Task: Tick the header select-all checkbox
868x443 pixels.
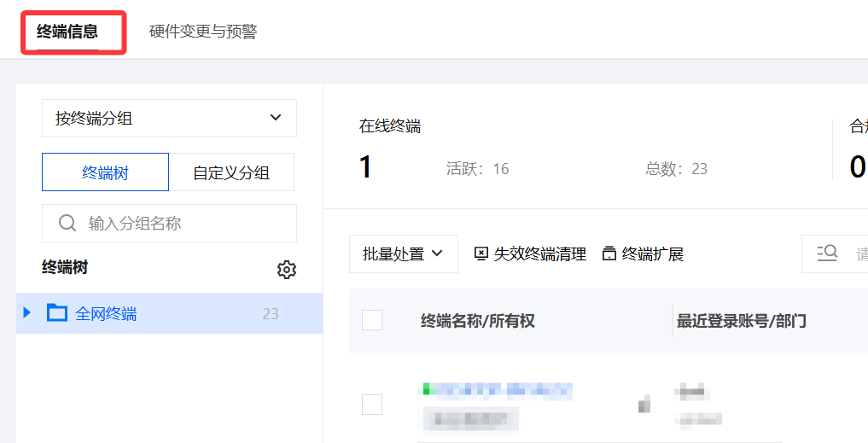Action: [372, 320]
